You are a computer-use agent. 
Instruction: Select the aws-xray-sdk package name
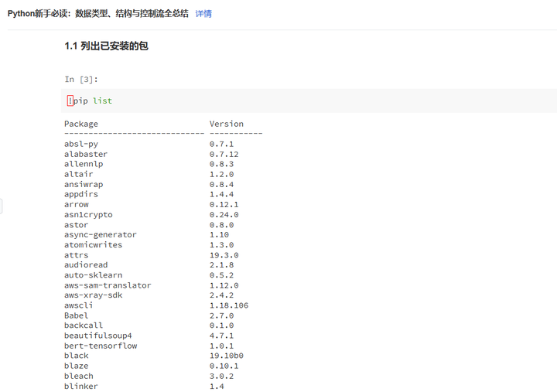click(93, 295)
